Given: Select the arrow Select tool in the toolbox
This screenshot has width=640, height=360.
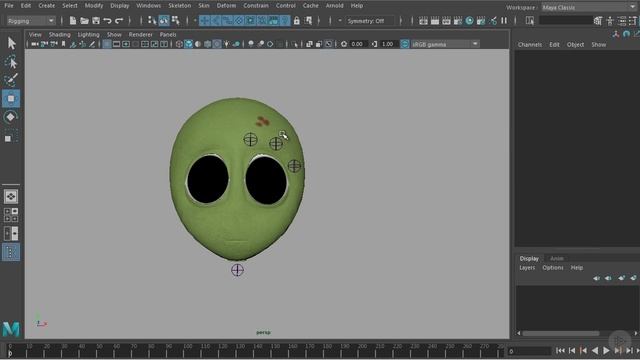Looking at the screenshot, I should [x=11, y=43].
